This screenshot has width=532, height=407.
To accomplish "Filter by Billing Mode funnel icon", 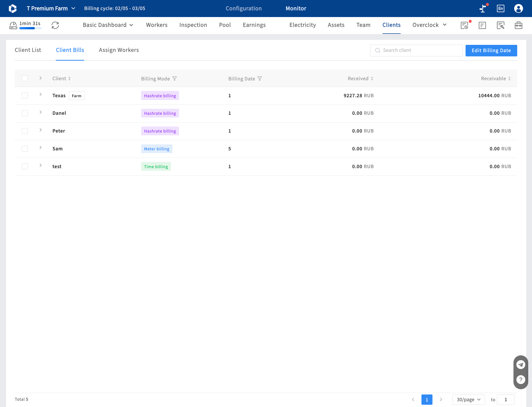I will (175, 79).
